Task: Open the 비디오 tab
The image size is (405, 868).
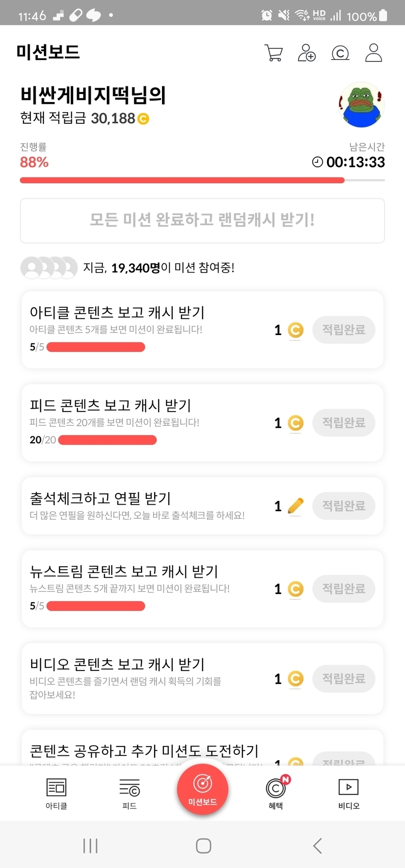Action: [x=348, y=792]
